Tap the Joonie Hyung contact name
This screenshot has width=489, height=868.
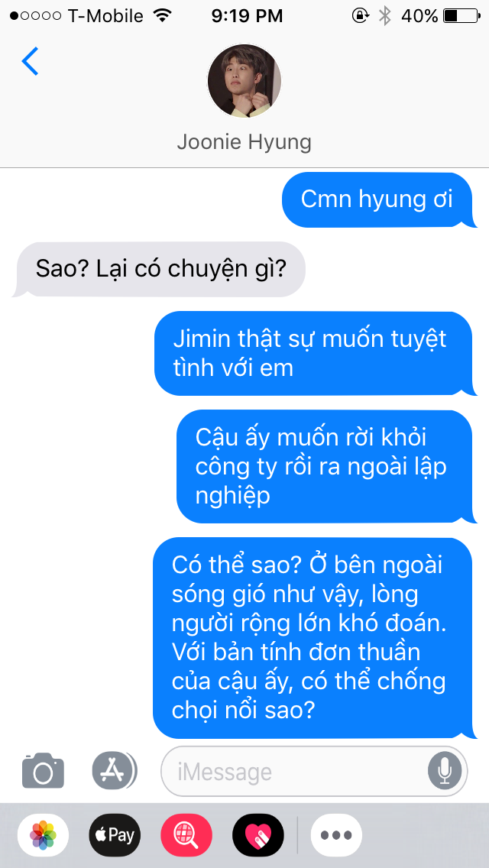[x=244, y=142]
